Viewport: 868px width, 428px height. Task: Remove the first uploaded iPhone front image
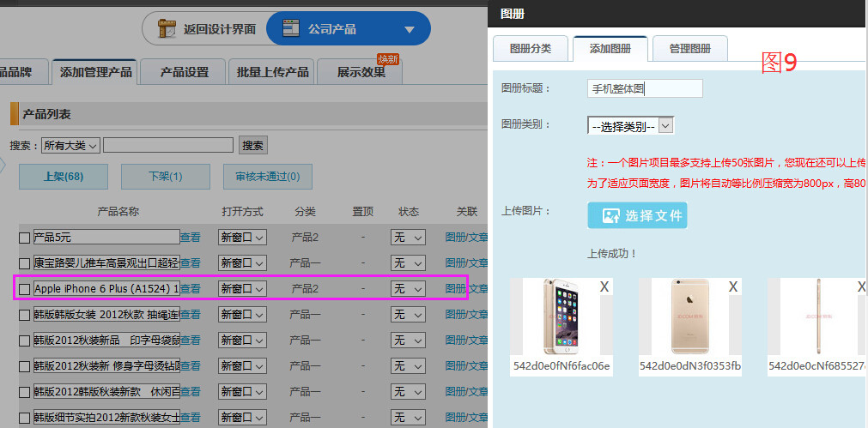[x=604, y=286]
